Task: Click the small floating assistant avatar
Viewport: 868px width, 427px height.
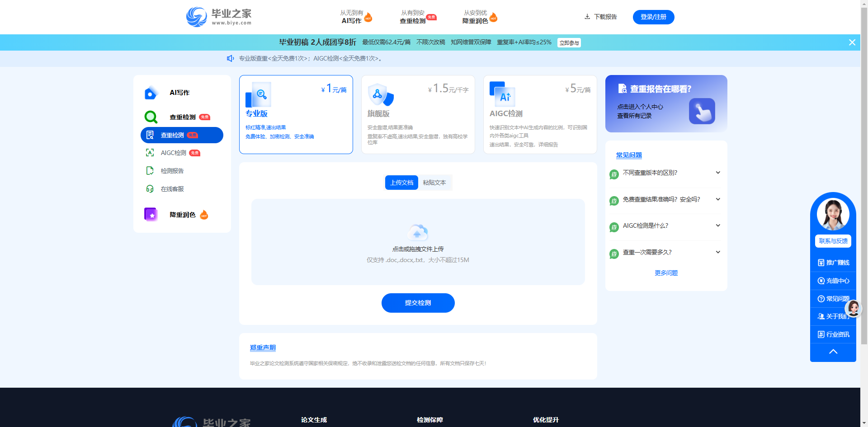Action: [854, 308]
